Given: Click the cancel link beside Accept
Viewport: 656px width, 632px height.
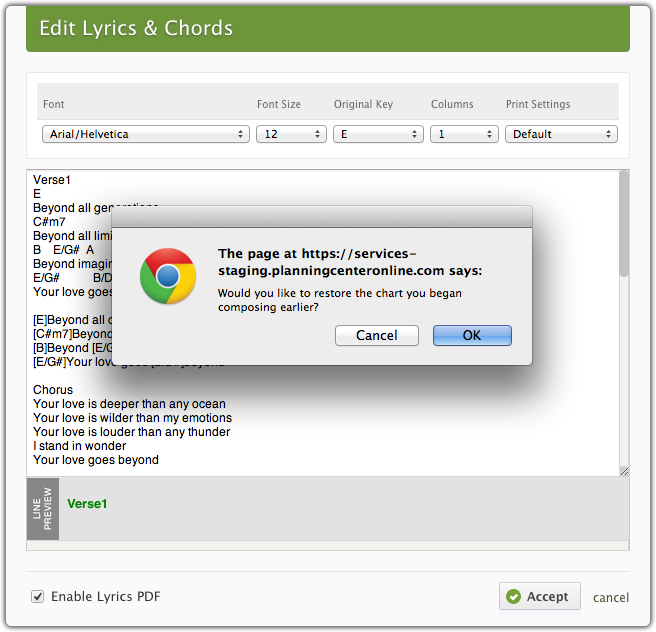Looking at the screenshot, I should click(x=610, y=598).
